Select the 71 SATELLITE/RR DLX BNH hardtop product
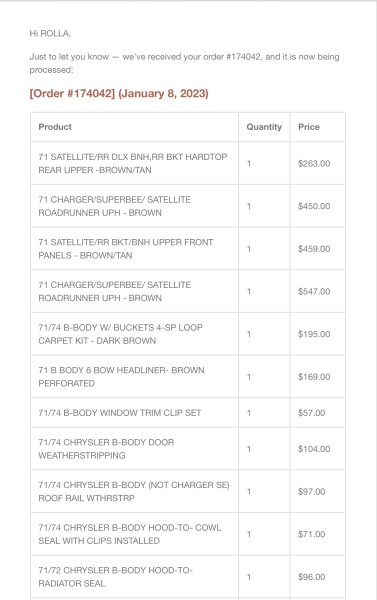This screenshot has height=600, width=377. coord(133,163)
